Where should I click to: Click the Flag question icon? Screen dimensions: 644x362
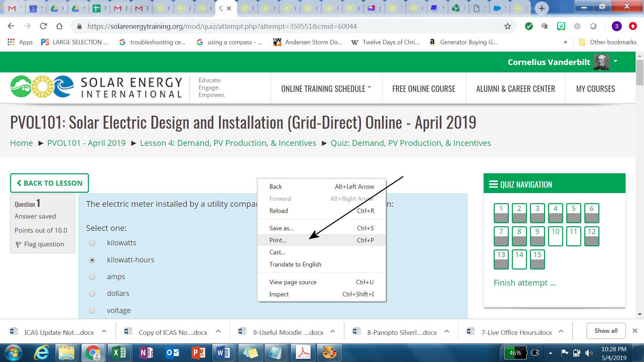(18, 244)
